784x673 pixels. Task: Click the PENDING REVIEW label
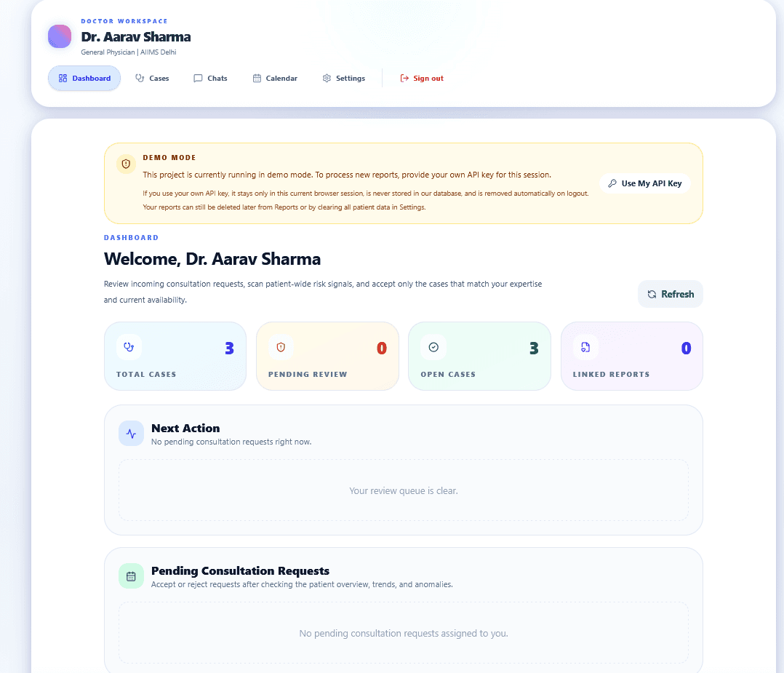point(308,374)
